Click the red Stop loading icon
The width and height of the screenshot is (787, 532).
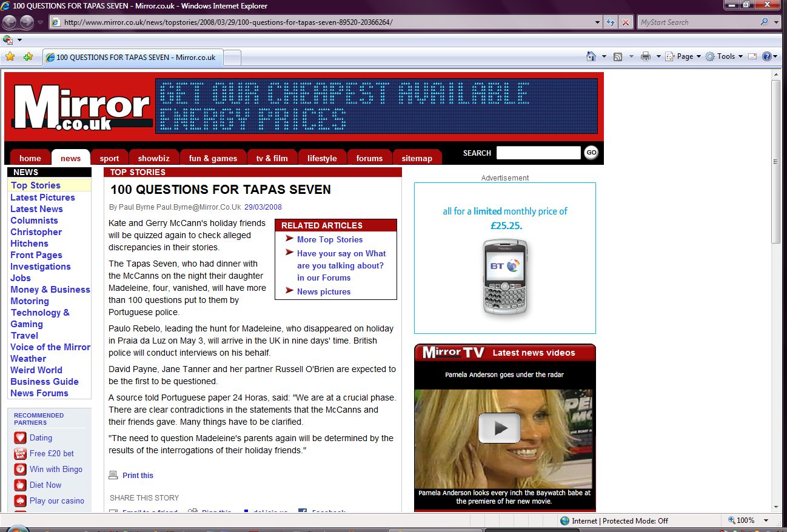click(626, 22)
